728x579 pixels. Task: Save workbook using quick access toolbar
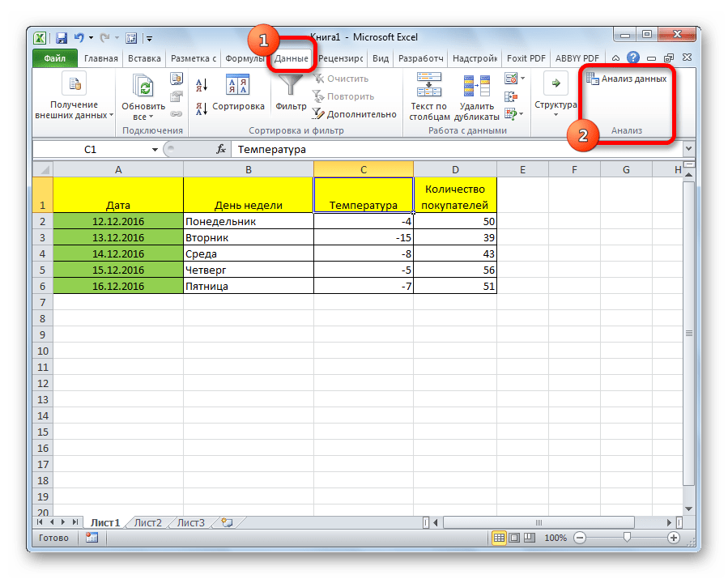62,38
